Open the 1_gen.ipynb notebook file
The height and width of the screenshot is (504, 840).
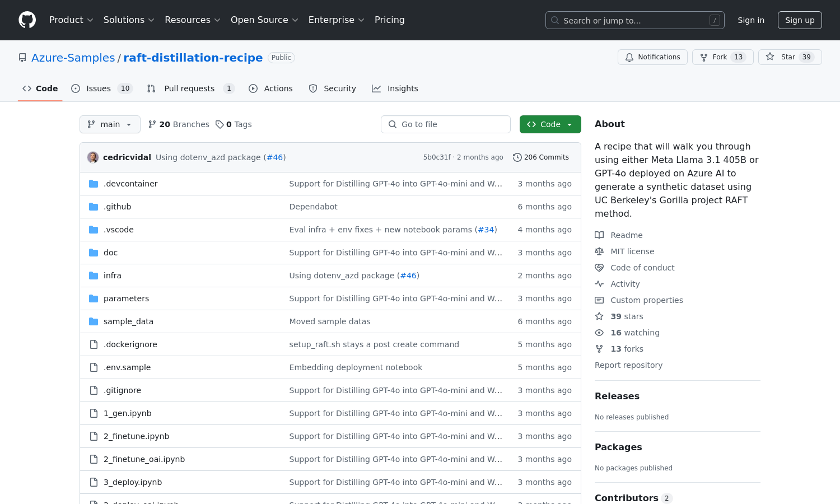click(128, 413)
